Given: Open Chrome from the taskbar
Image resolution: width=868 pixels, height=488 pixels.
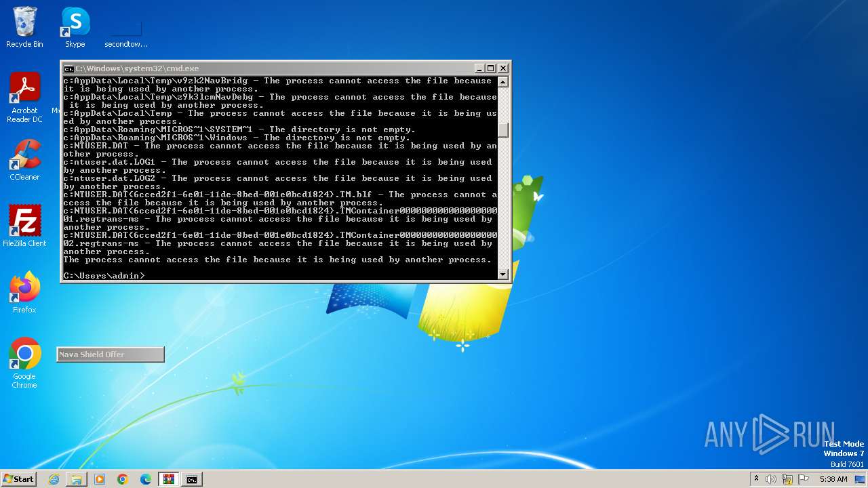Looking at the screenshot, I should click(x=123, y=479).
